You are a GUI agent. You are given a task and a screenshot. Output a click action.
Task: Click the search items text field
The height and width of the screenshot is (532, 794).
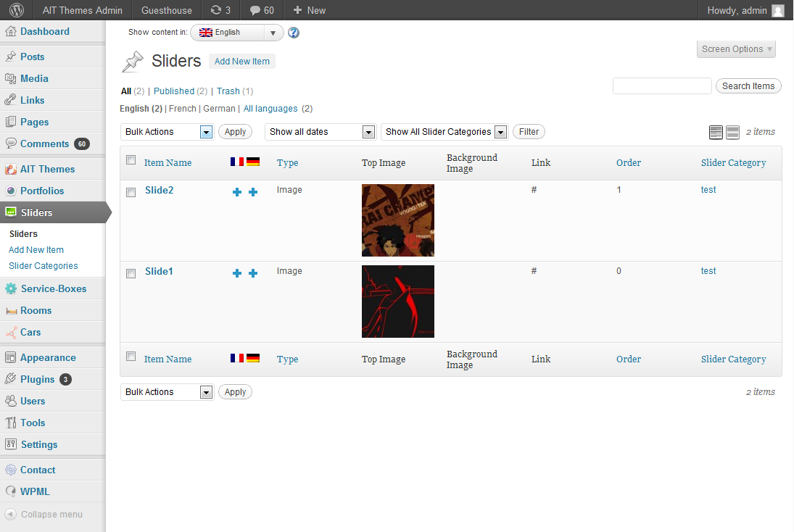tap(662, 86)
